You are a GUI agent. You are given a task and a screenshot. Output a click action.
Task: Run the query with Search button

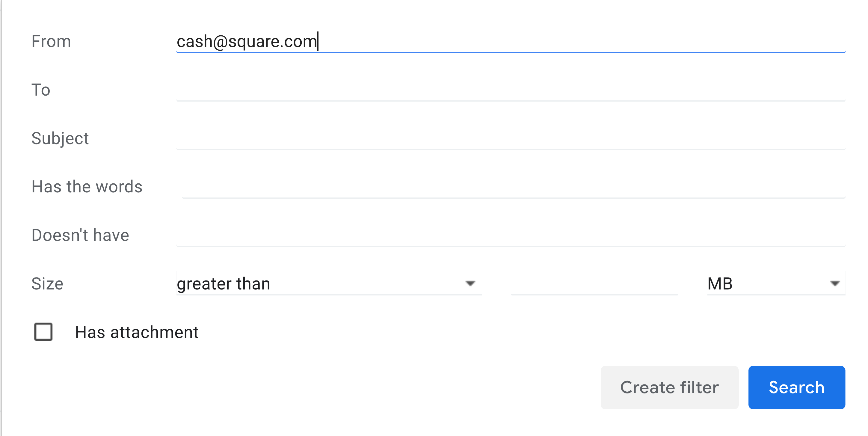click(x=797, y=387)
